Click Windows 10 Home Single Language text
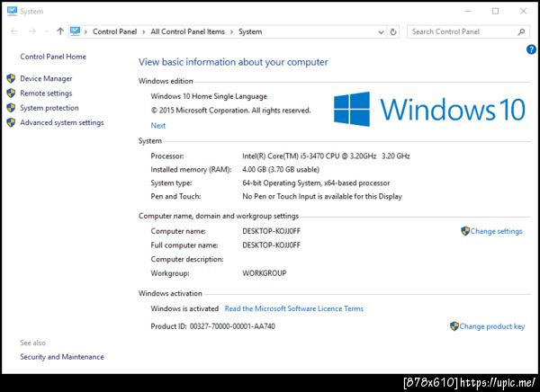This screenshot has height=392, width=540. tap(209, 96)
